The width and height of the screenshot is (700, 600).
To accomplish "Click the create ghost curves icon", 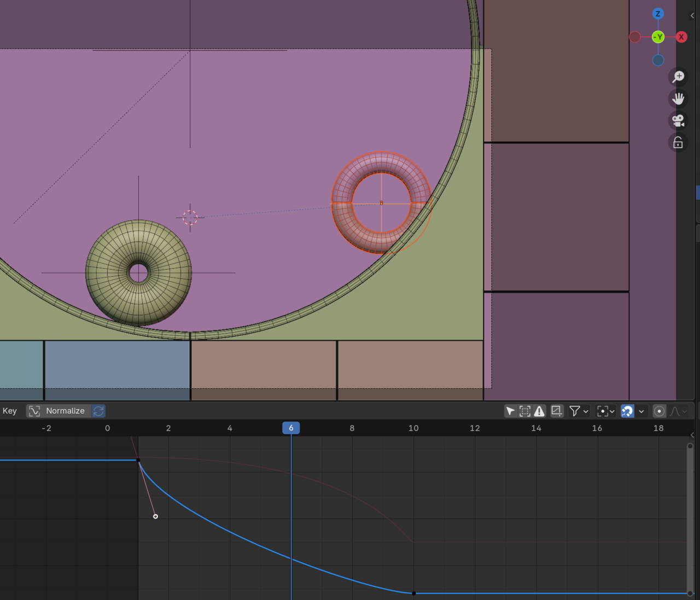I will tap(557, 411).
